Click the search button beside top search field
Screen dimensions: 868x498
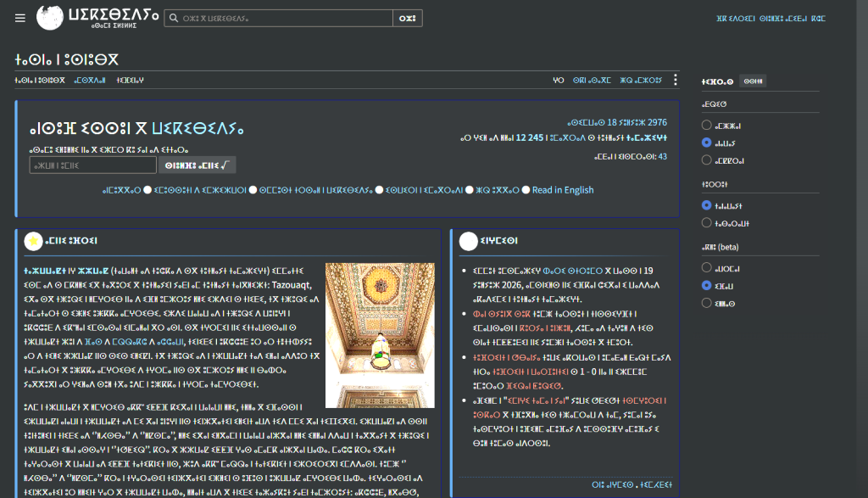click(x=408, y=19)
